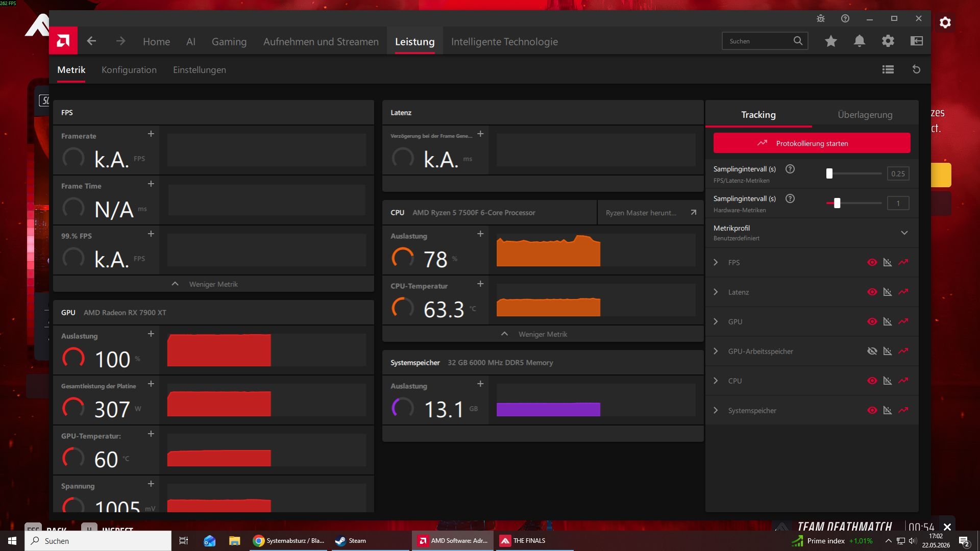The width and height of the screenshot is (980, 551).
Task: Click the Suchen search field in AMD Software
Action: [765, 41]
